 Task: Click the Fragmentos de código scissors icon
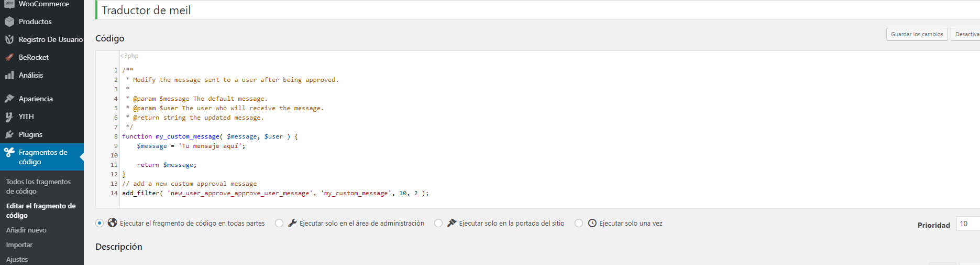[9, 152]
